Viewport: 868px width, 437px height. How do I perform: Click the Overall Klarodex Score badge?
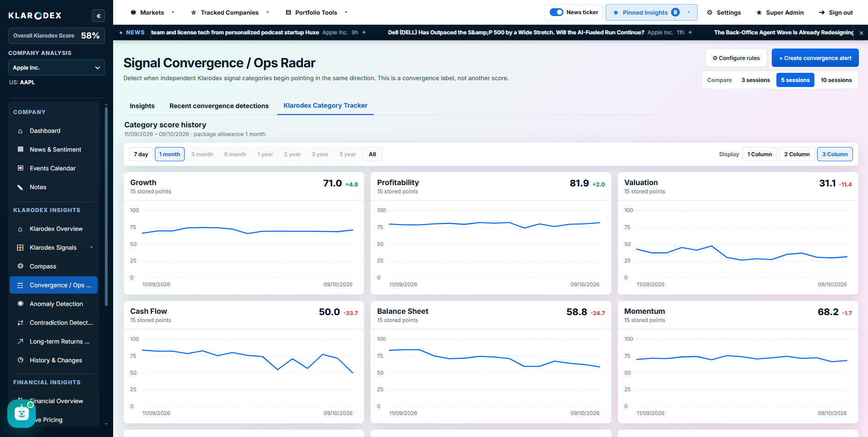56,36
